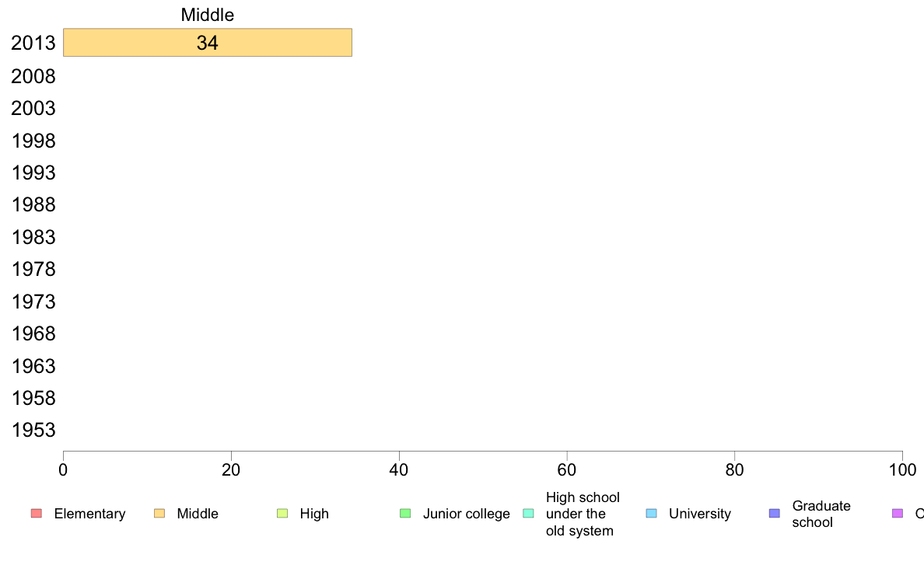Image resolution: width=924 pixels, height=572 pixels.
Task: Click the Graduate school legend text
Action: (x=821, y=514)
